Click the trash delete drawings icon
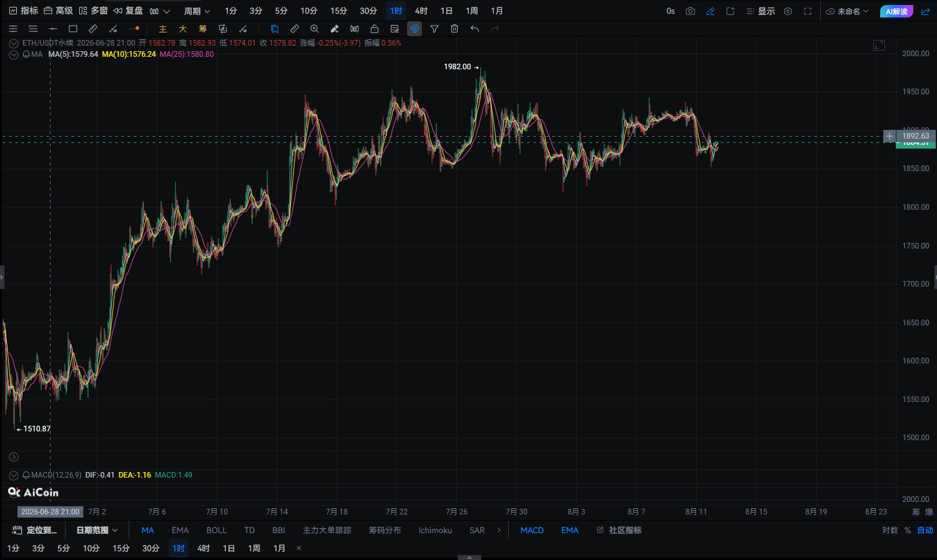 (454, 29)
